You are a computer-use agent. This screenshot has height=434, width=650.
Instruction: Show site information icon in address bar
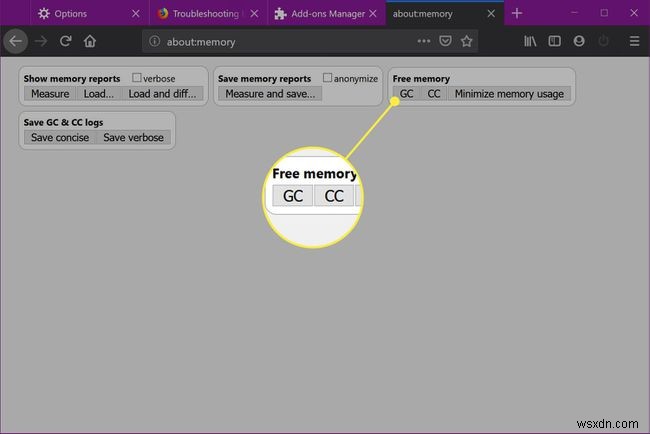[155, 41]
